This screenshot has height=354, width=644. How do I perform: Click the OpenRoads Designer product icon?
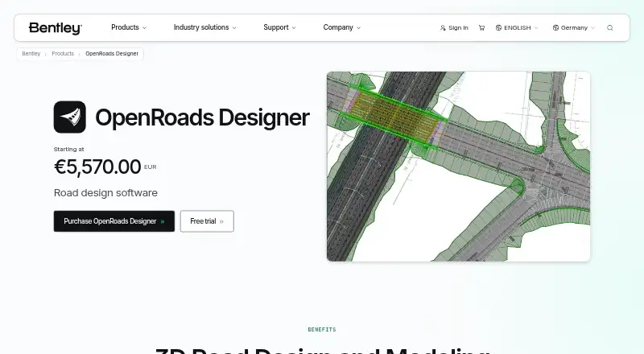coord(70,117)
